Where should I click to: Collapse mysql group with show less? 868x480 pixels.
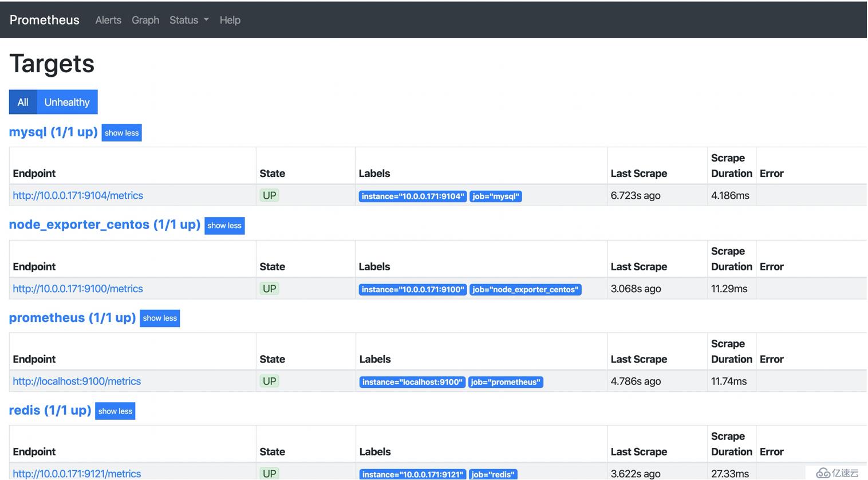click(x=121, y=133)
